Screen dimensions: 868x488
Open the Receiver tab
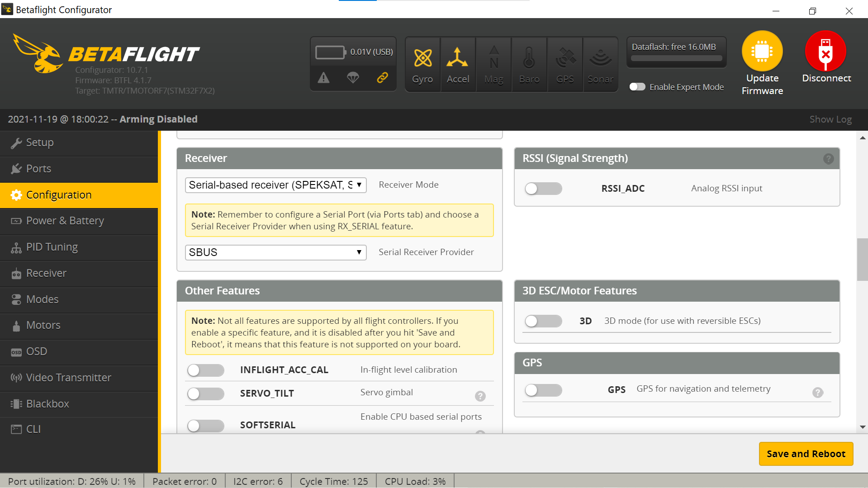point(79,273)
